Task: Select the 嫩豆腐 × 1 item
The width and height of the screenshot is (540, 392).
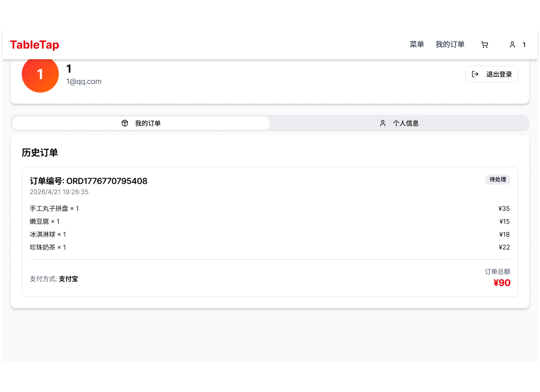Action: point(44,221)
